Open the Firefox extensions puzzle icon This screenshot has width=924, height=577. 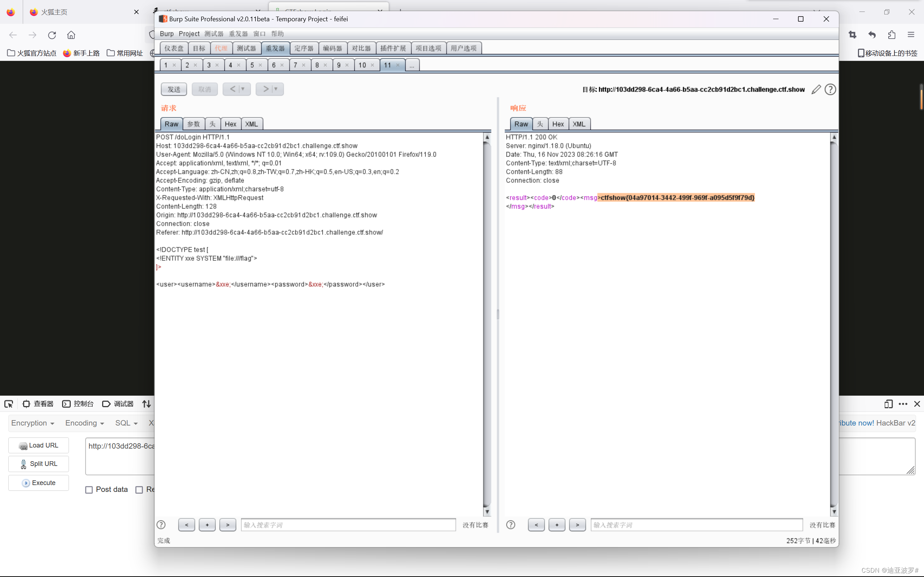892,35
